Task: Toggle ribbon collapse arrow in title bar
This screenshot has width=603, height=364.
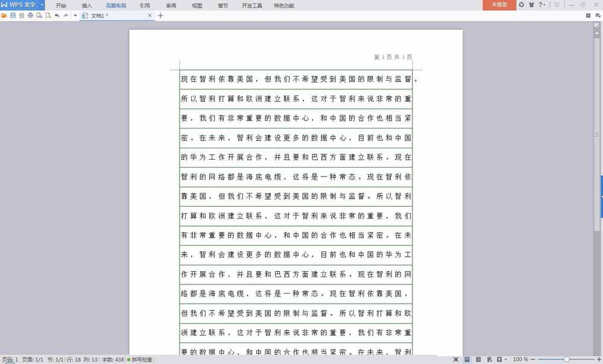Action: [557, 5]
